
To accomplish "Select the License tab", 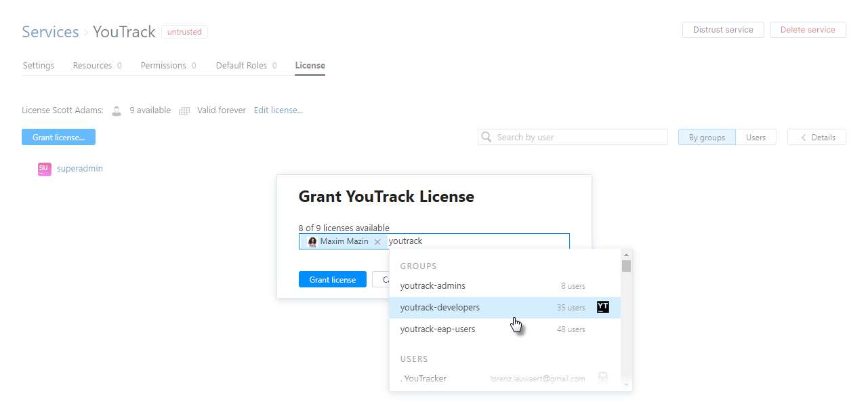I will [310, 66].
